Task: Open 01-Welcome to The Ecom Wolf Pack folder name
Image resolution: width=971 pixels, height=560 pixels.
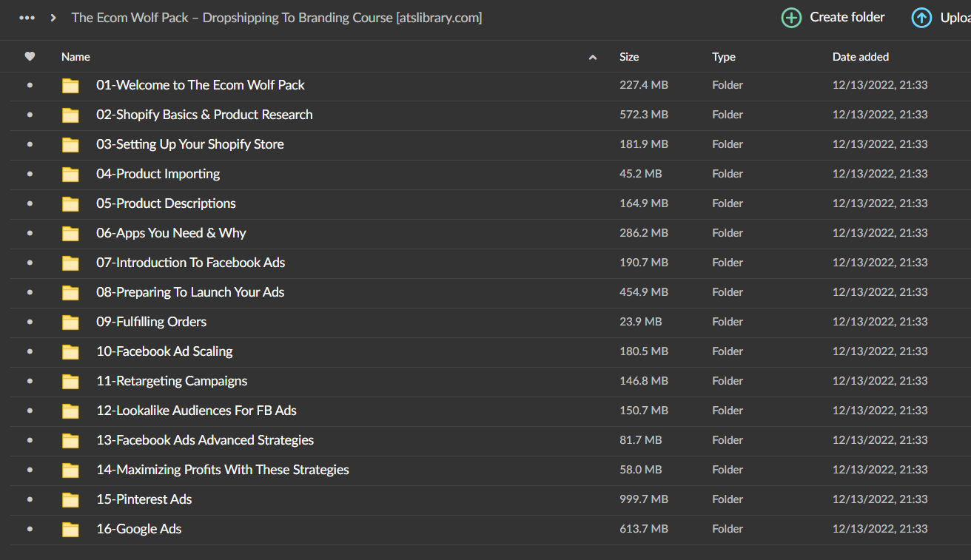Action: pyautogui.click(x=201, y=85)
